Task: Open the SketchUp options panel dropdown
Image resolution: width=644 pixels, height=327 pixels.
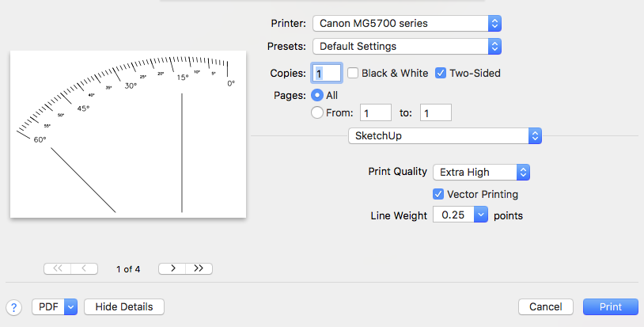Action: (445, 136)
